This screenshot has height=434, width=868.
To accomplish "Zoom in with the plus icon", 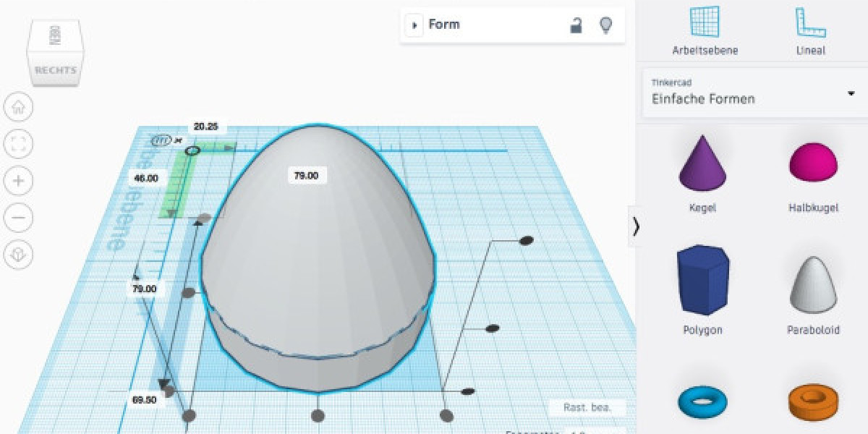I will (19, 181).
